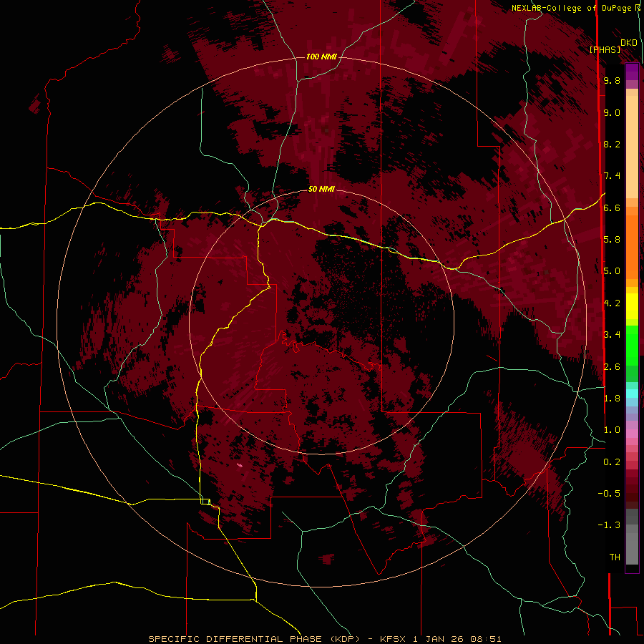
Task: Pick the purple swatch on the color bar
Action: click(x=632, y=72)
